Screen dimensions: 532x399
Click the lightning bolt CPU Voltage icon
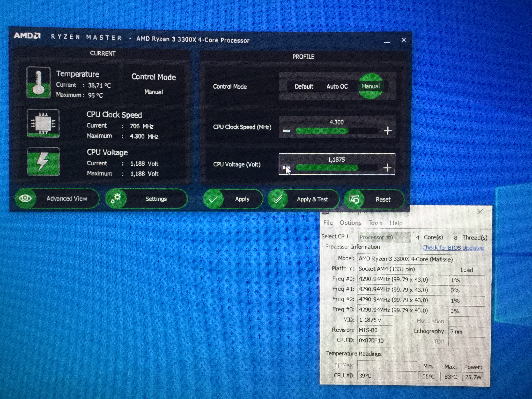pyautogui.click(x=43, y=162)
